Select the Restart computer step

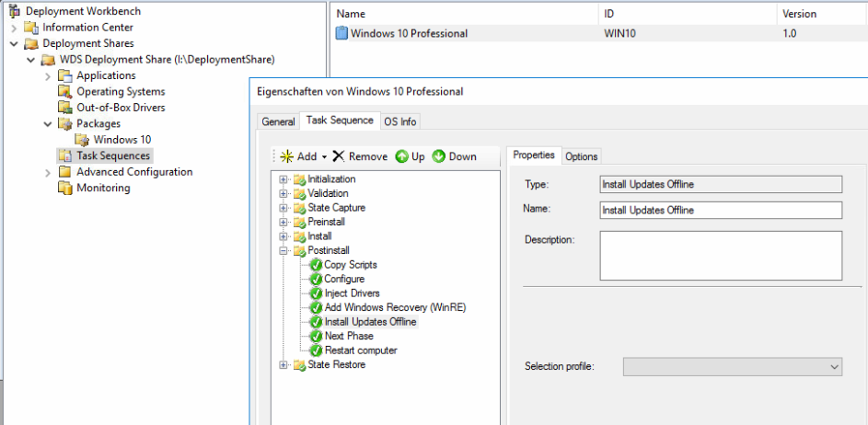pyautogui.click(x=361, y=350)
